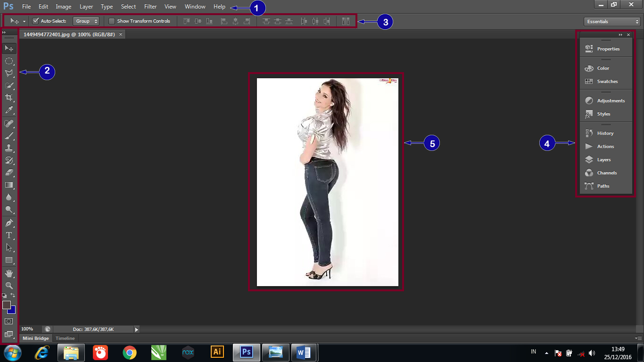Screen dimensions: 644x362
Task: Open the Filter menu
Action: [x=150, y=7]
